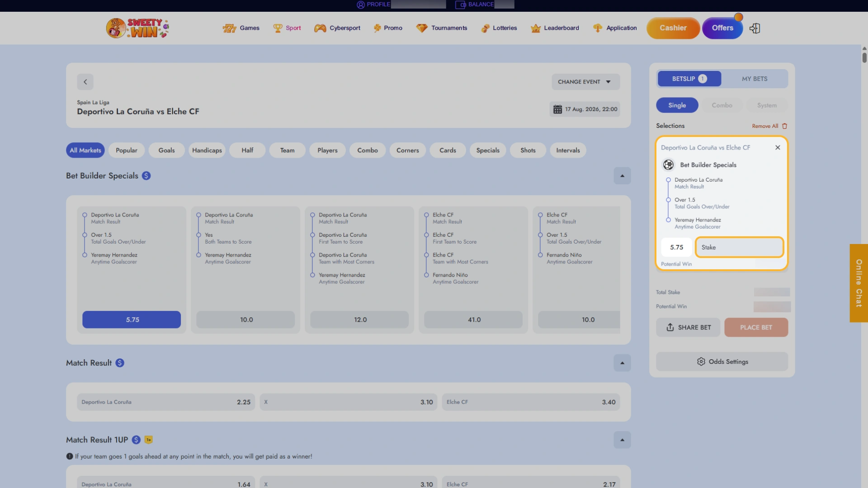Collapse the Bet Builder Specials section
The width and height of the screenshot is (868, 488).
(x=622, y=176)
